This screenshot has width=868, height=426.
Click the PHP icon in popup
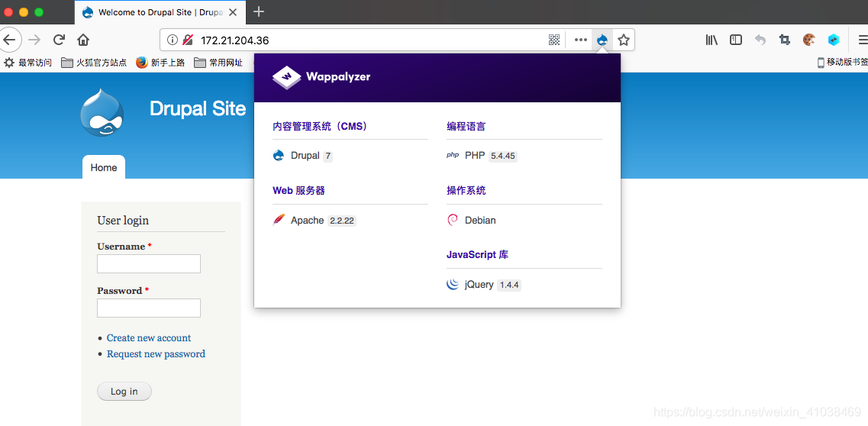(453, 156)
